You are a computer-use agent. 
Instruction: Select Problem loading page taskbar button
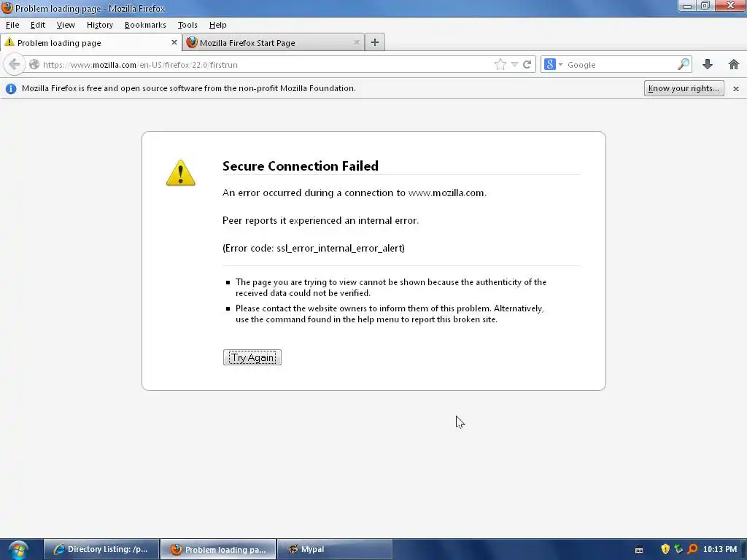point(218,549)
